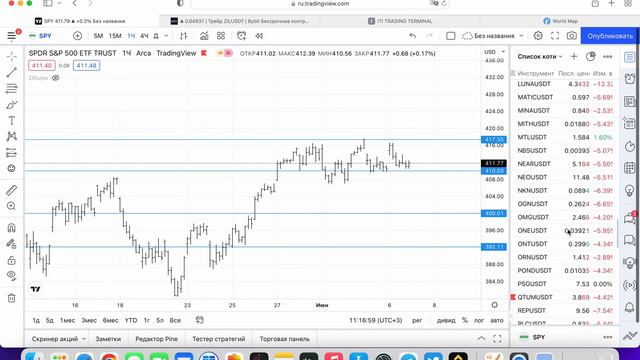Select the YTD date range
640x360 pixels.
131,320
